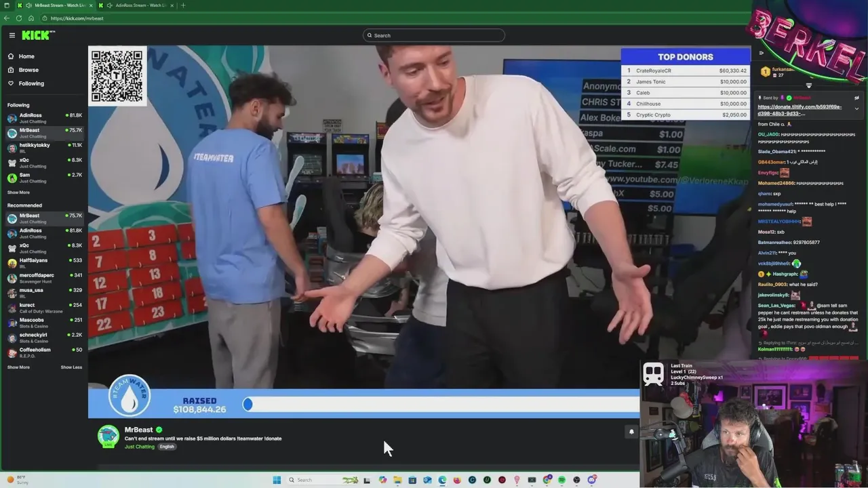
Task: Reload the page with refresh icon
Action: point(19,18)
